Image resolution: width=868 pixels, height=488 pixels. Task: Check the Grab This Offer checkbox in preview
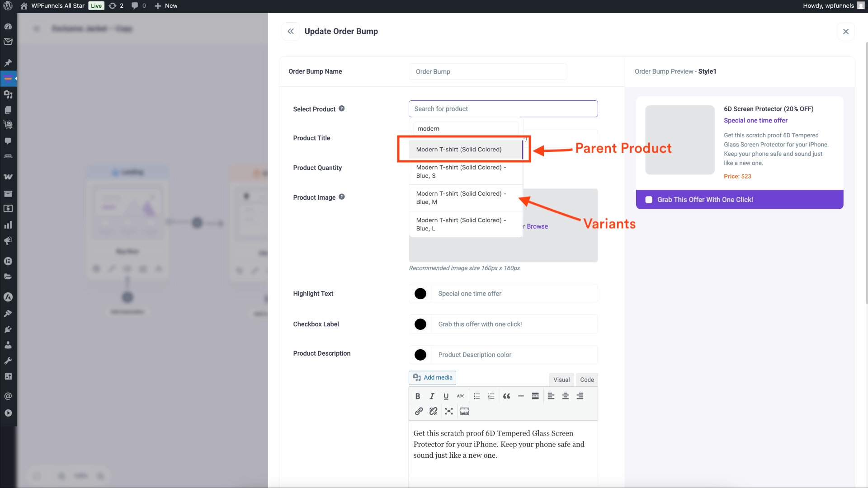[x=649, y=199]
